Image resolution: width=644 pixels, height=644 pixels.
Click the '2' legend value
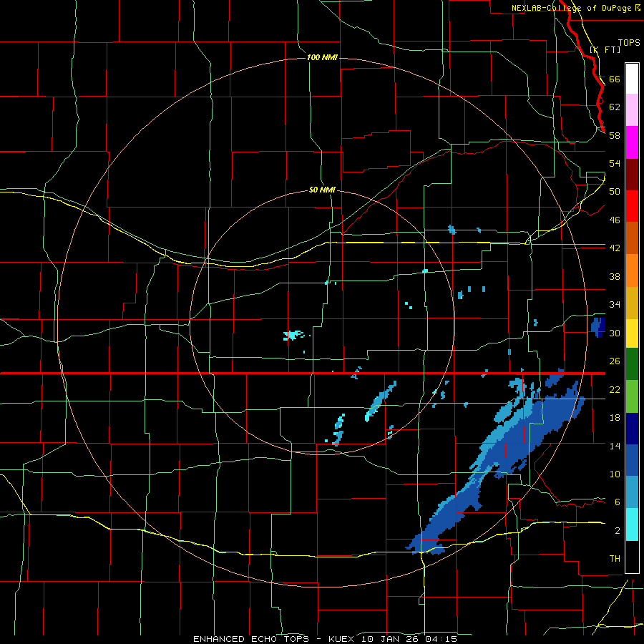click(618, 531)
